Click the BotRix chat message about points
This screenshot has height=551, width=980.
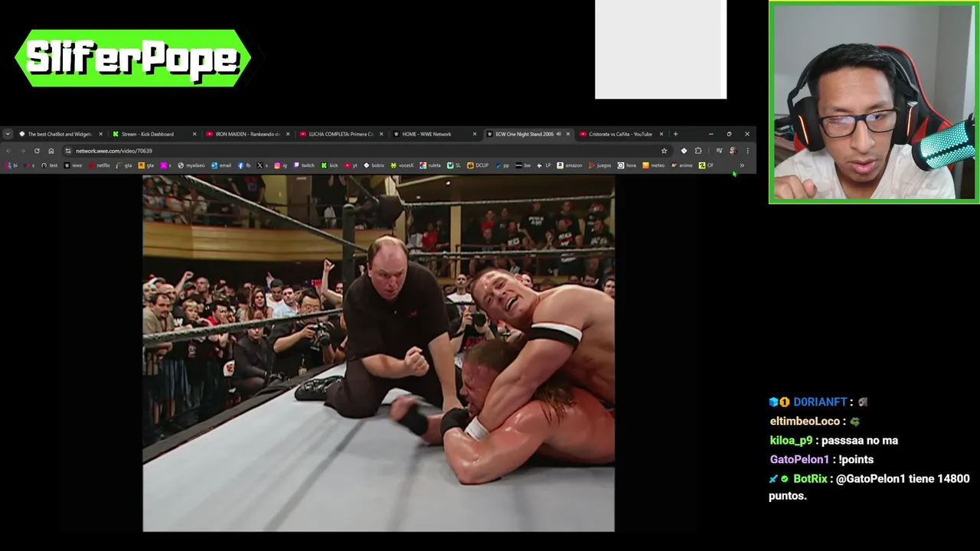869,487
